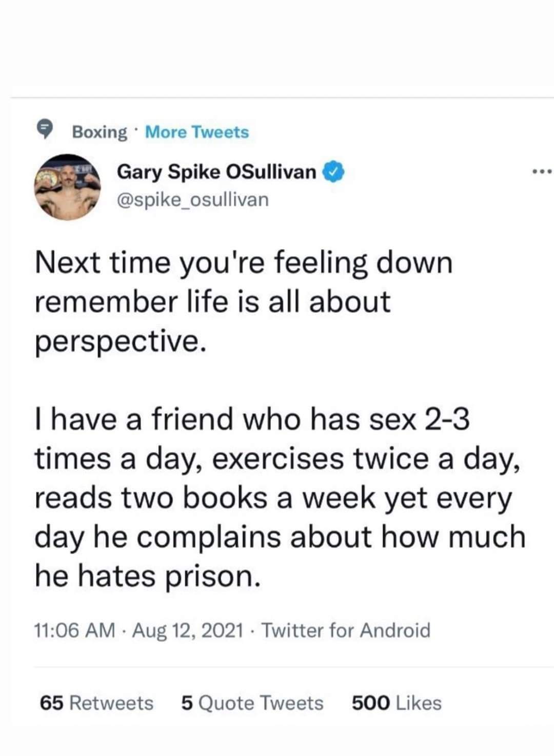Click the timestamp 11:06 AM

coord(75,629)
